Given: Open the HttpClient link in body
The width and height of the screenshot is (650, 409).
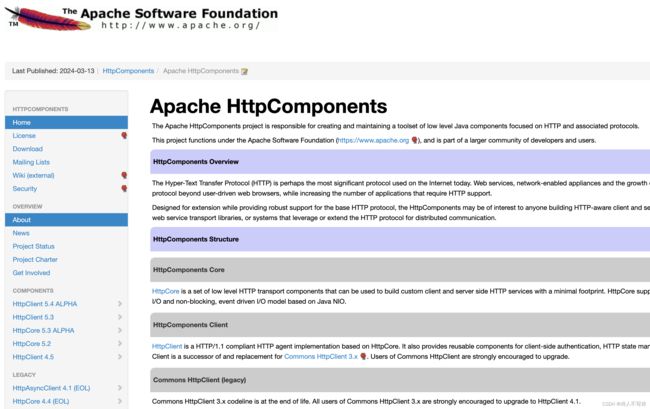Looking at the screenshot, I should pos(167,346).
